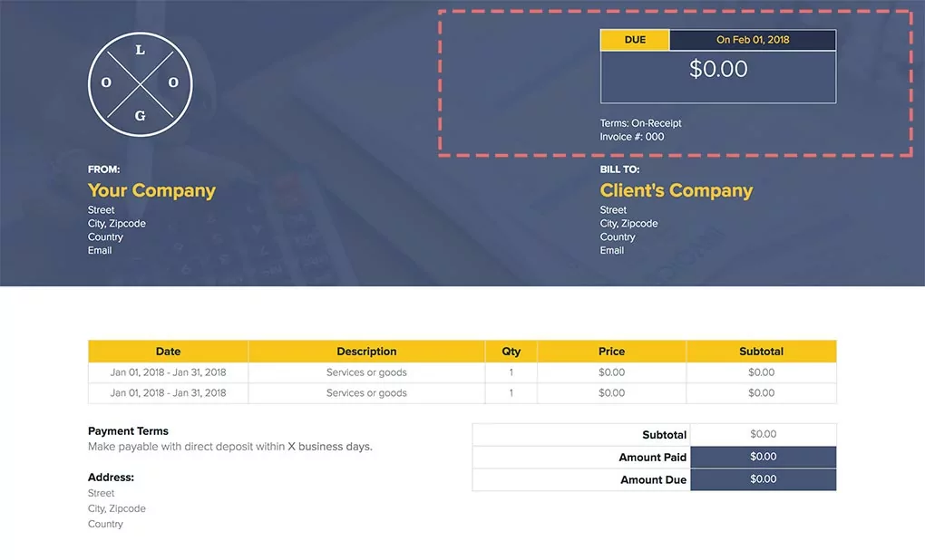Select the first 'Services or goods' row
The width and height of the screenshot is (925, 560).
(x=366, y=372)
